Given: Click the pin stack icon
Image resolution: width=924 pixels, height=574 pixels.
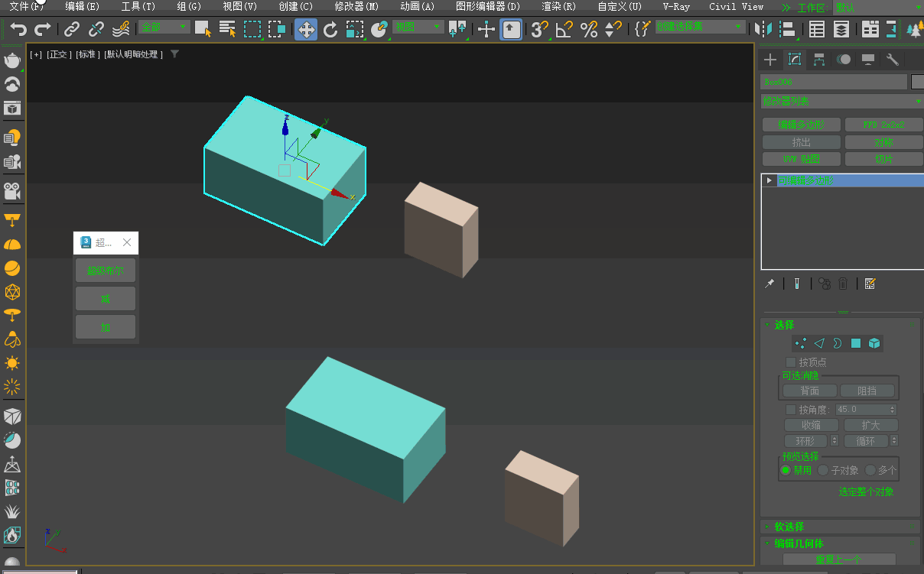Looking at the screenshot, I should (769, 284).
